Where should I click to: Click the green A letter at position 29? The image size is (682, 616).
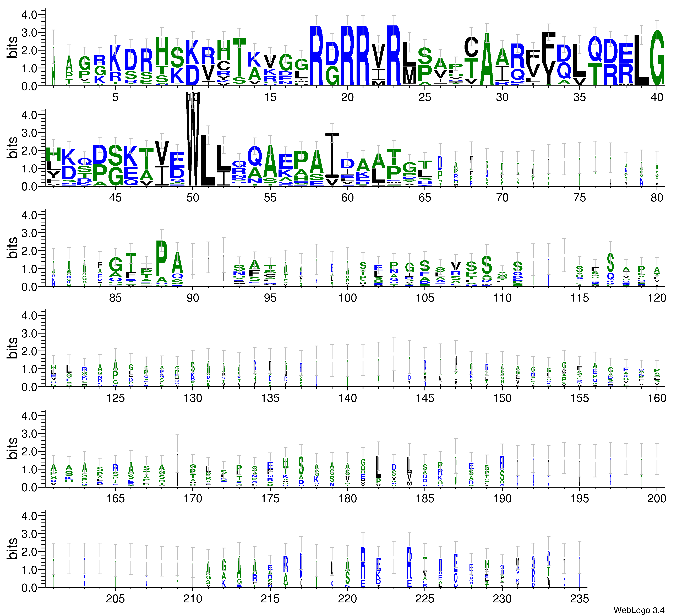487,59
